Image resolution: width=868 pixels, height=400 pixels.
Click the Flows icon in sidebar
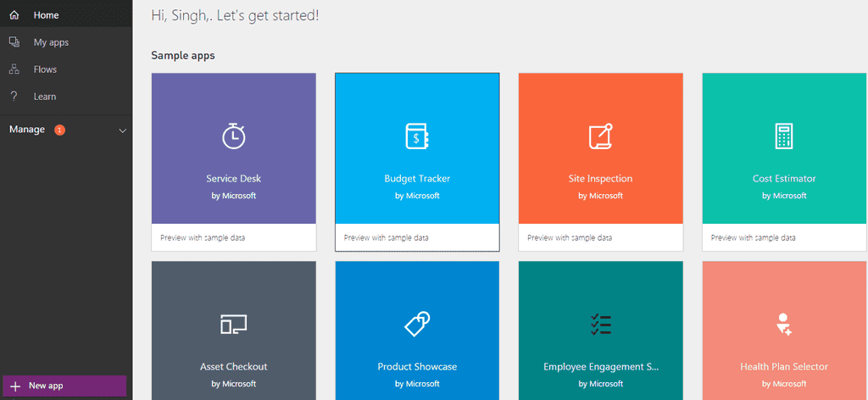tap(14, 69)
